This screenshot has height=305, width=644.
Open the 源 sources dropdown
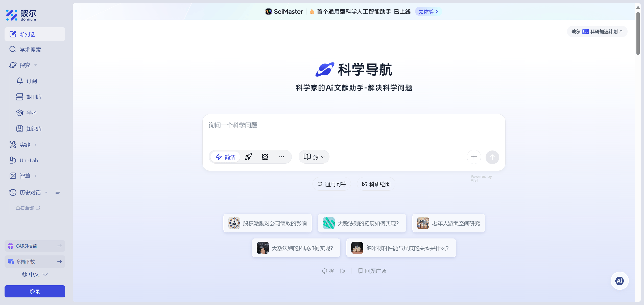pos(313,157)
